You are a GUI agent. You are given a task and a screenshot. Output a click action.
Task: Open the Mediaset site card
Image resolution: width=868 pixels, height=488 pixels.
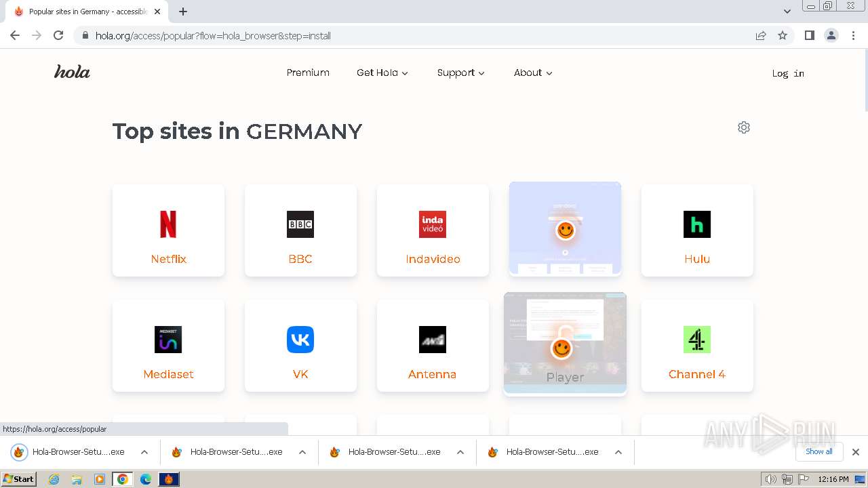tap(168, 346)
